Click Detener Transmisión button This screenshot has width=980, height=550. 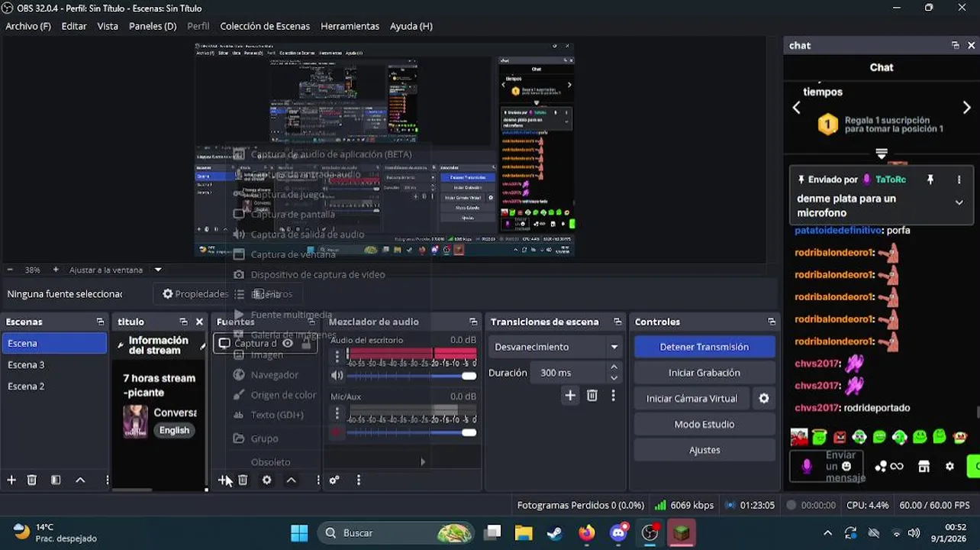pyautogui.click(x=704, y=347)
